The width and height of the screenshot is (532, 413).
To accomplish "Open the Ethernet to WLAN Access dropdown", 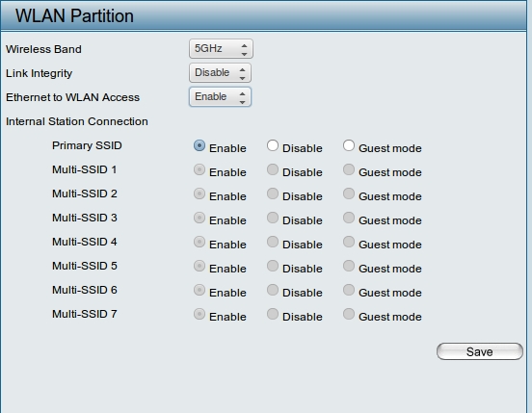I will (x=220, y=96).
